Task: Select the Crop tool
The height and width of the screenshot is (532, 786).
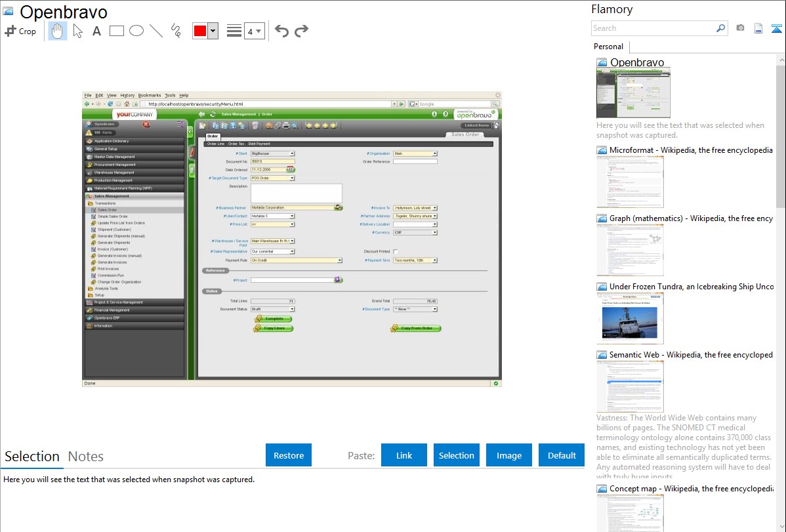Action: [x=20, y=31]
